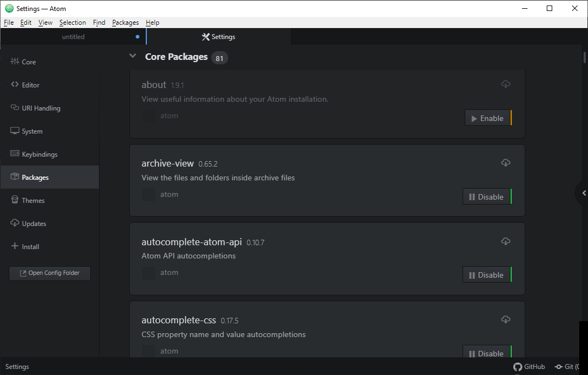Open the Find menu
588x375 pixels.
pos(99,23)
